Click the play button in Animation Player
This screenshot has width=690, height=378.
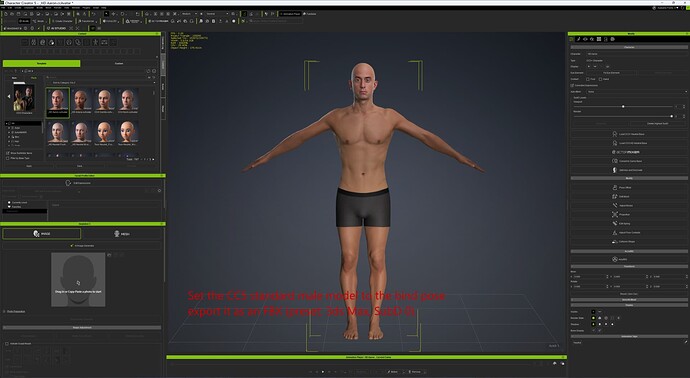(323, 372)
